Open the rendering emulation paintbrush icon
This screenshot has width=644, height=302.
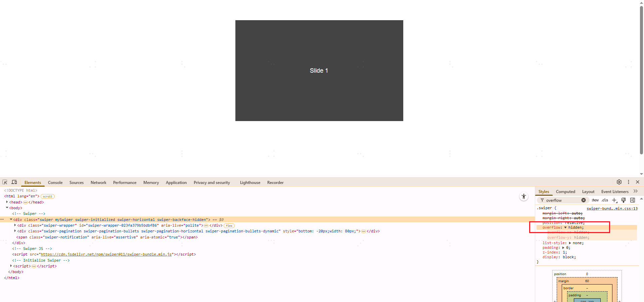(624, 200)
